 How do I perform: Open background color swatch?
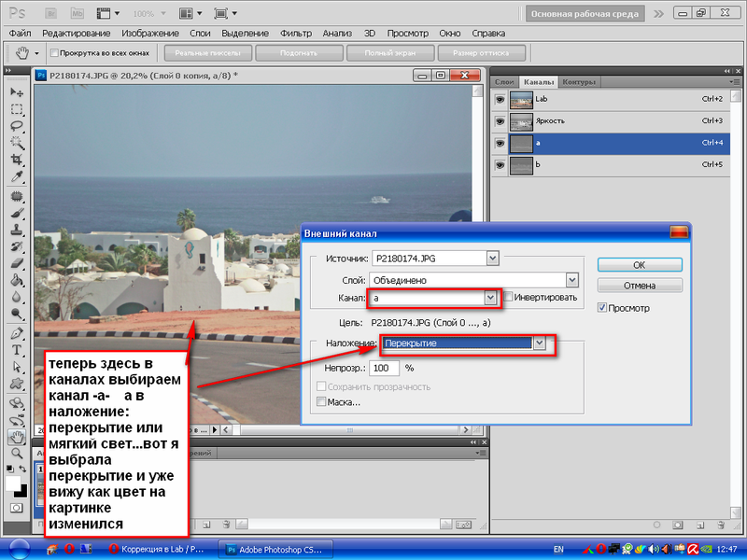point(22,493)
